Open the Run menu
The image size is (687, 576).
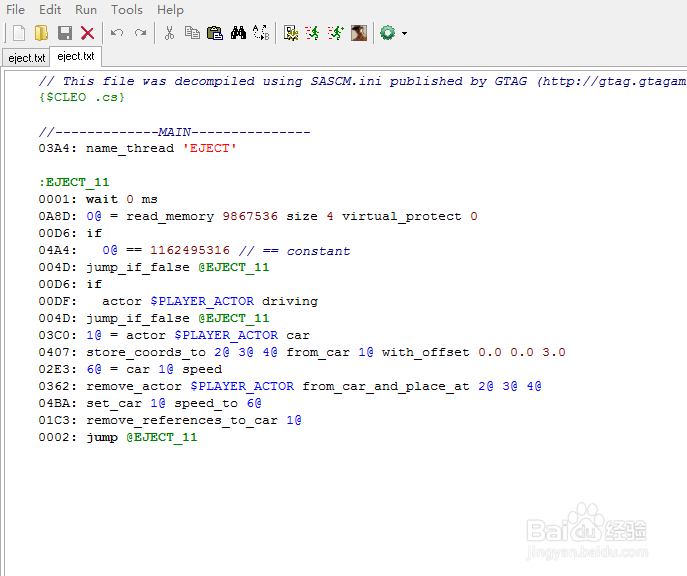[86, 10]
